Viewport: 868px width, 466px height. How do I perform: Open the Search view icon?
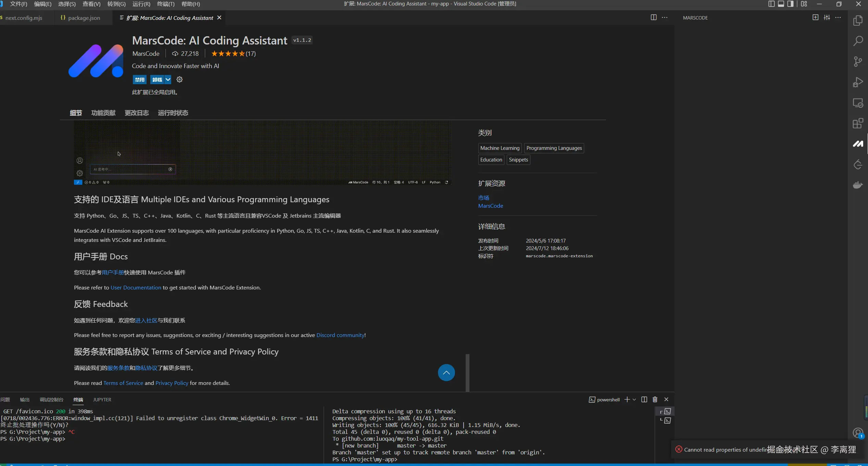tap(858, 41)
